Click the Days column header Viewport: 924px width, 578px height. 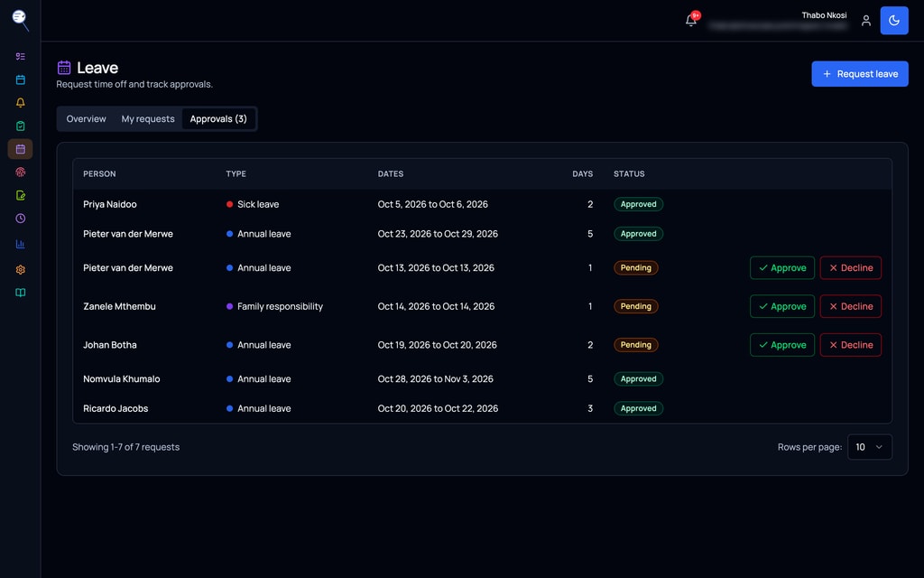pos(582,174)
